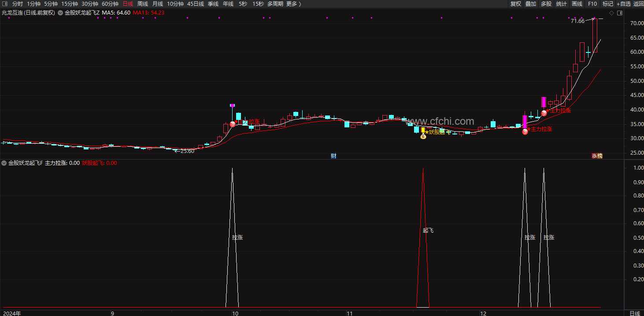644x316 pixels.
Task: Open F10 company info
Action: pos(592,4)
